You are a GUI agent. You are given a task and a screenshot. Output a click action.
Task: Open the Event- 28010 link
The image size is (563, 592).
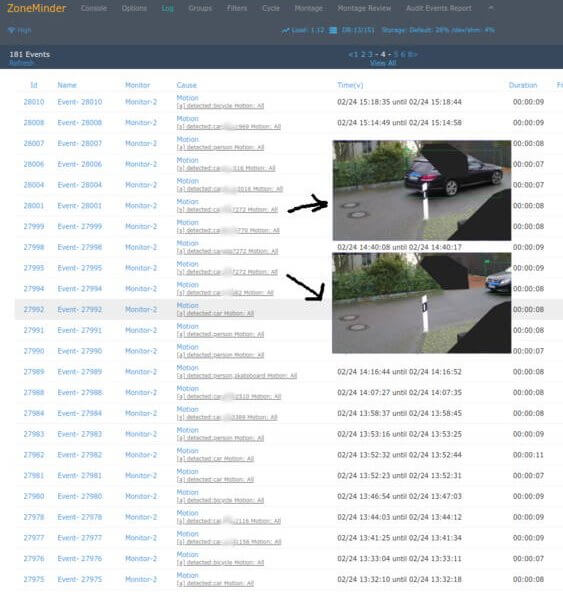point(80,102)
